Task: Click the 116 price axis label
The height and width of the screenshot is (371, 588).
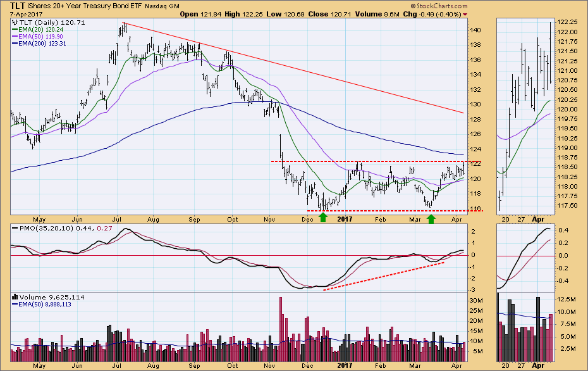Action: 475,209
